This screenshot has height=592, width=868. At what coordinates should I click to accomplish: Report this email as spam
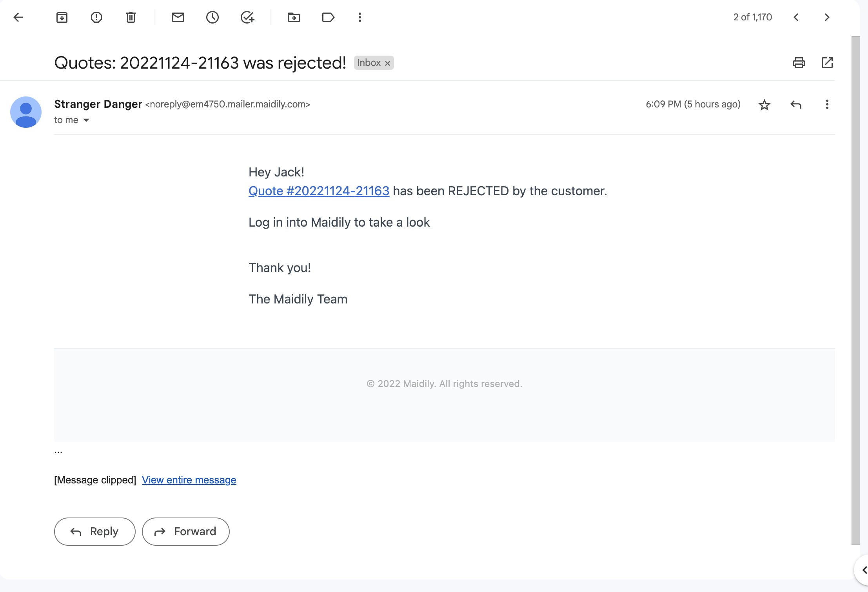96,17
